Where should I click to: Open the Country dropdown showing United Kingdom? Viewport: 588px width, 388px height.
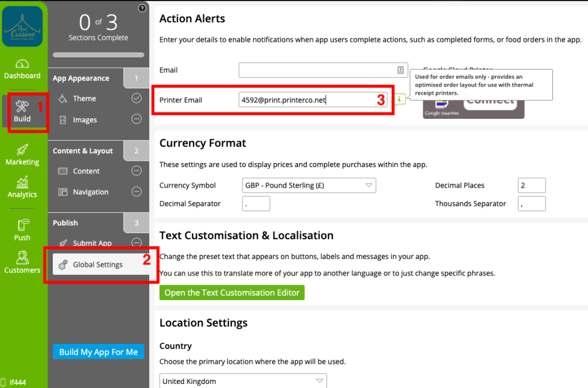[x=243, y=381]
